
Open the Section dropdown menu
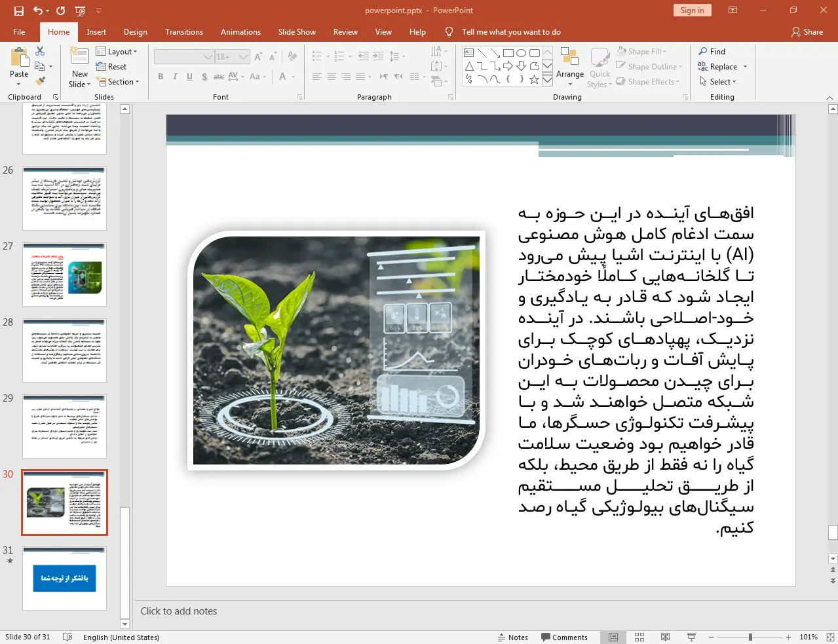118,82
